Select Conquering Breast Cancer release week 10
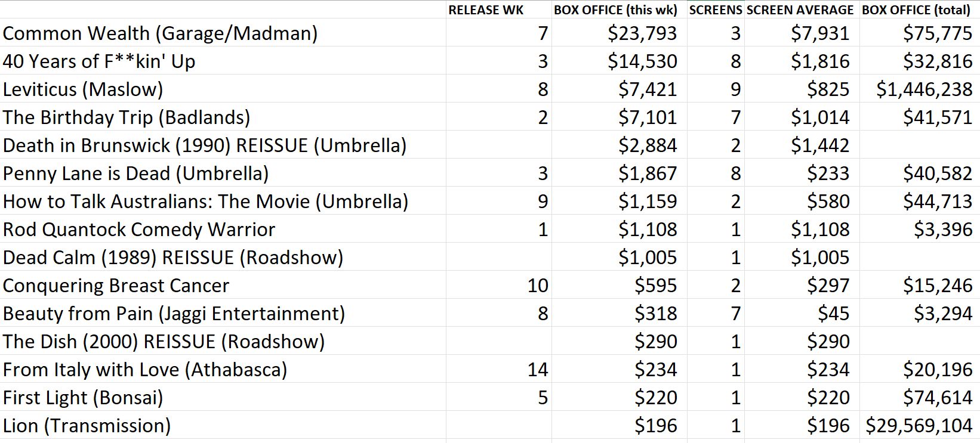This screenshot has height=443, width=980. [538, 285]
